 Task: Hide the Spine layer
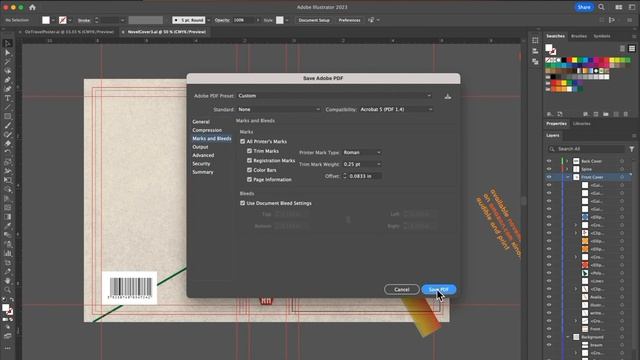click(x=549, y=169)
